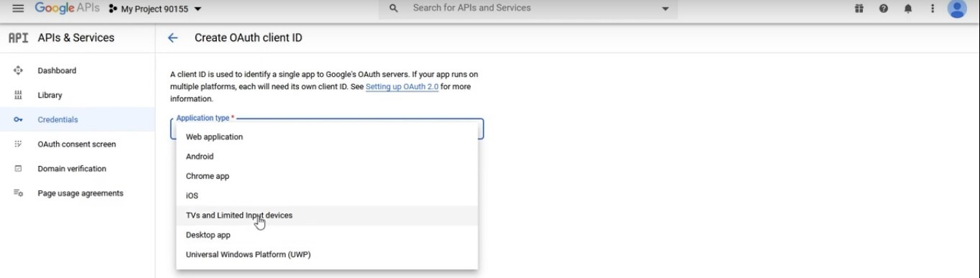The width and height of the screenshot is (980, 278).
Task: Click the search magnifier icon
Action: point(393,9)
